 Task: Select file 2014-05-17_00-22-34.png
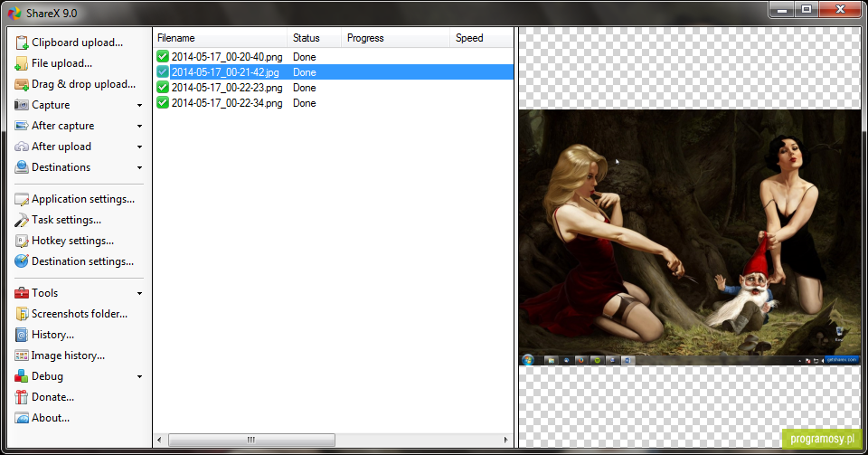(227, 103)
